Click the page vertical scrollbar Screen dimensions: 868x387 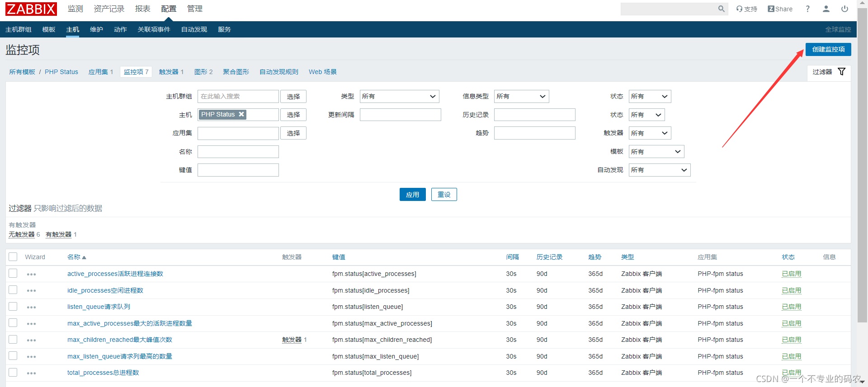coord(862,165)
